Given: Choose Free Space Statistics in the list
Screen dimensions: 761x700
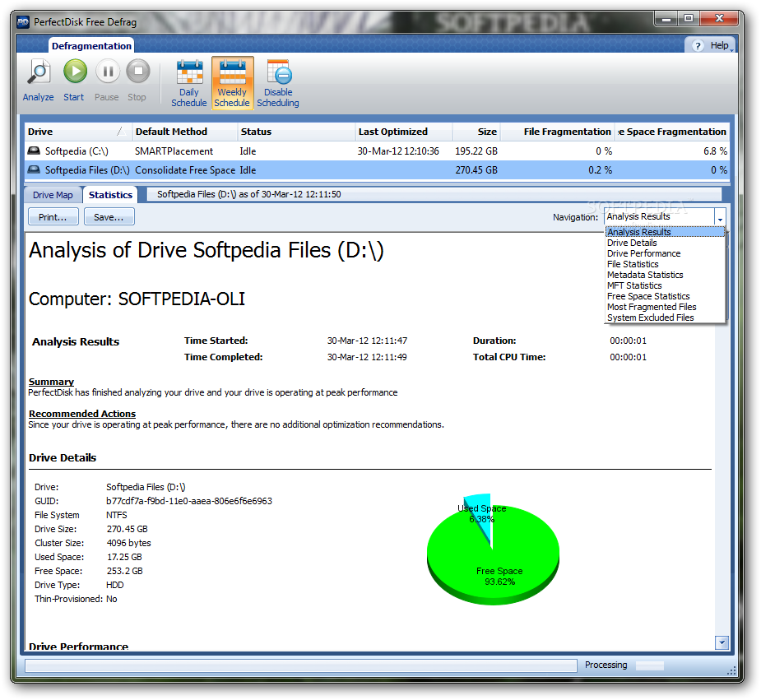Looking at the screenshot, I should click(x=665, y=296).
